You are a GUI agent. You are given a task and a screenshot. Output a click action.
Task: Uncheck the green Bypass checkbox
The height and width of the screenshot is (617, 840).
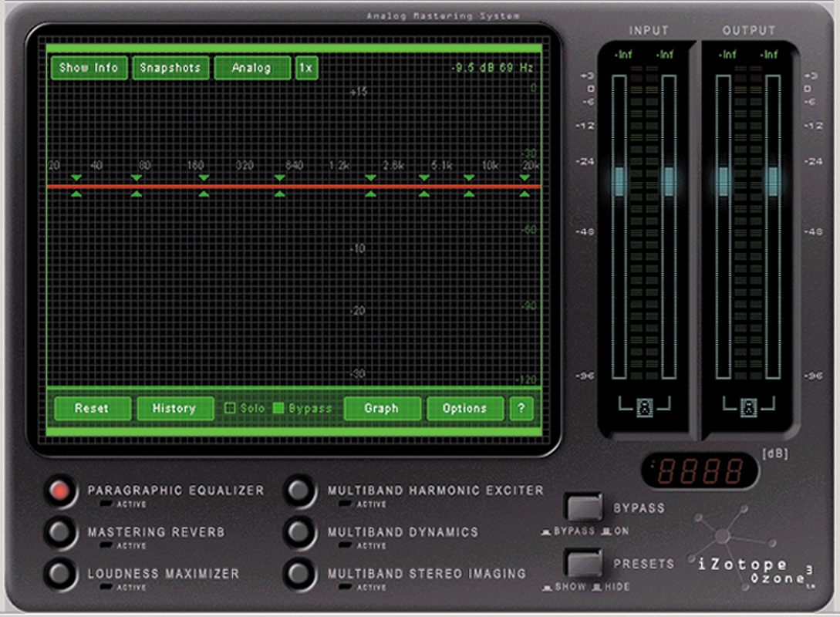pos(278,408)
